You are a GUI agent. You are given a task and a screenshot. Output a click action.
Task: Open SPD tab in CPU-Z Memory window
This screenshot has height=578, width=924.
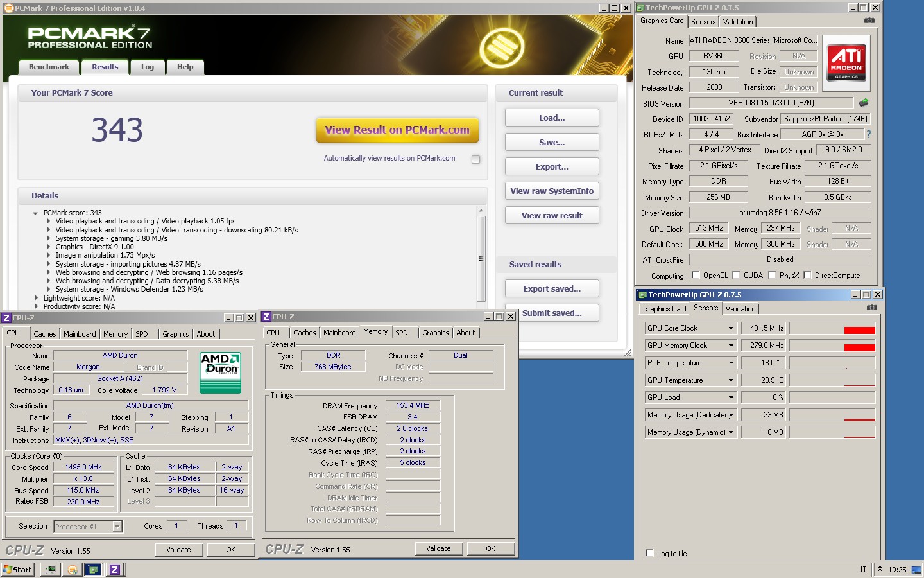[x=402, y=333]
